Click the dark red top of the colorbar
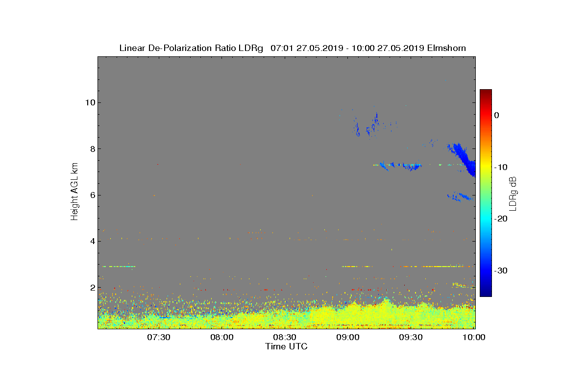This screenshot has width=588, height=392. pos(486,93)
